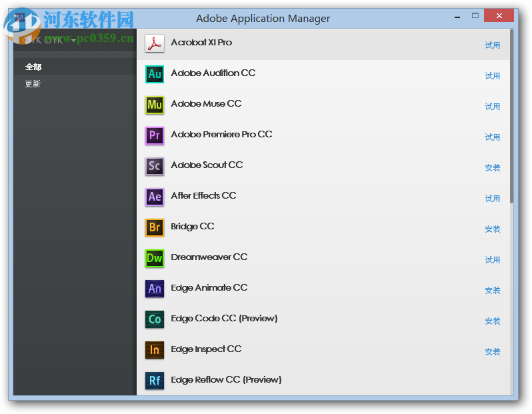The width and height of the screenshot is (532, 414).
Task: Start trial of Acrobat XI Pro
Action: (492, 45)
